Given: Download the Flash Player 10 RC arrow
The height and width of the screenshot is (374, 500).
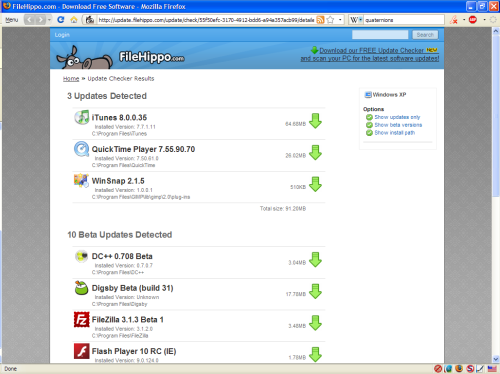Looking at the screenshot, I should pyautogui.click(x=315, y=354).
